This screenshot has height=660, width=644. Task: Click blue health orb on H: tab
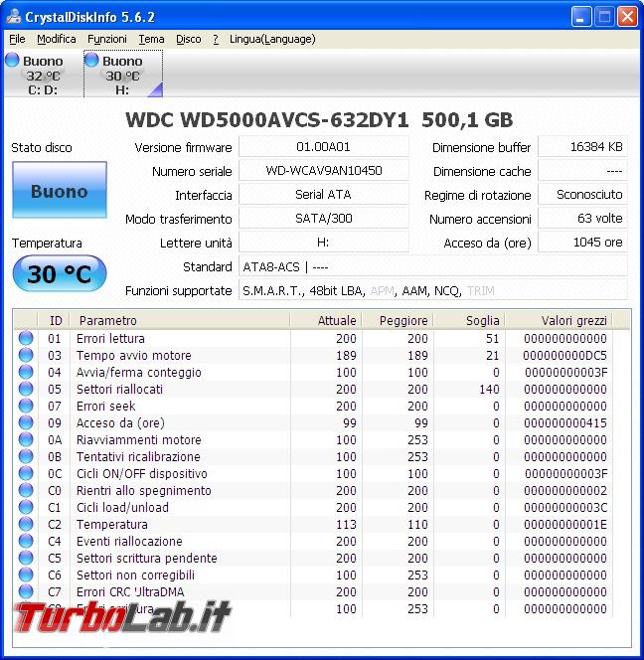click(91, 60)
